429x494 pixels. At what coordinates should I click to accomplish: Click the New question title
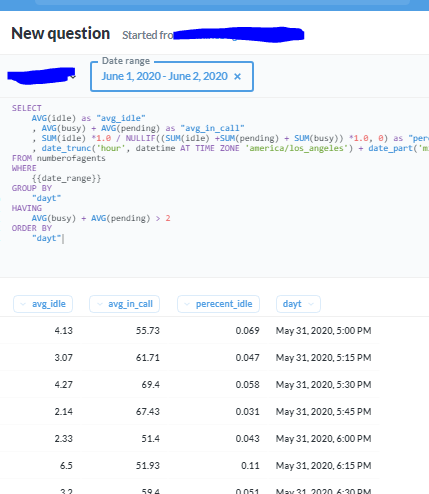point(61,34)
